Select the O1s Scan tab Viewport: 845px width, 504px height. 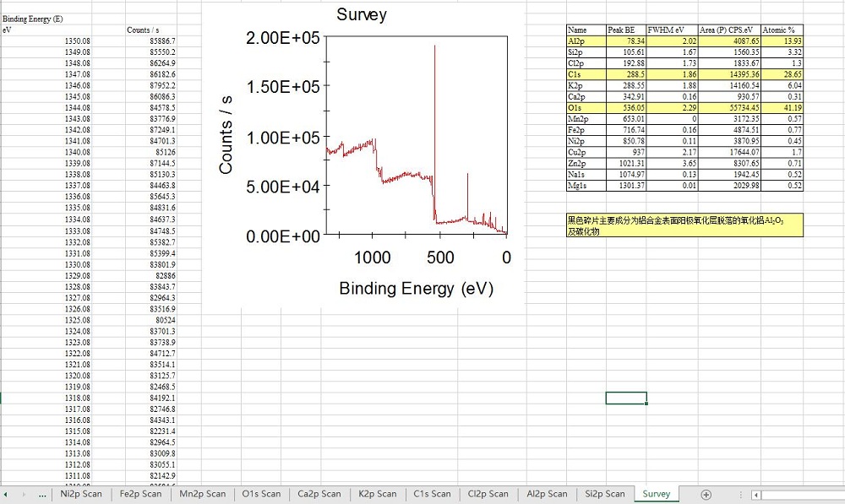(261, 494)
